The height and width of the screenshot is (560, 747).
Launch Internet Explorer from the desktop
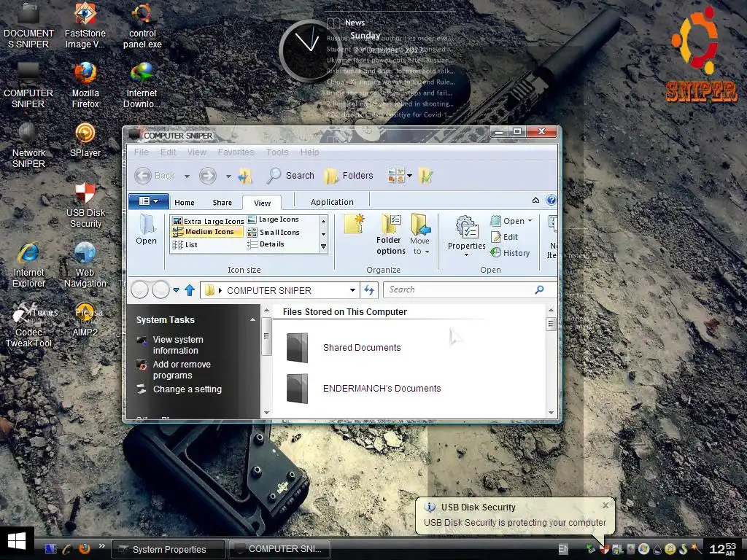tap(28, 264)
